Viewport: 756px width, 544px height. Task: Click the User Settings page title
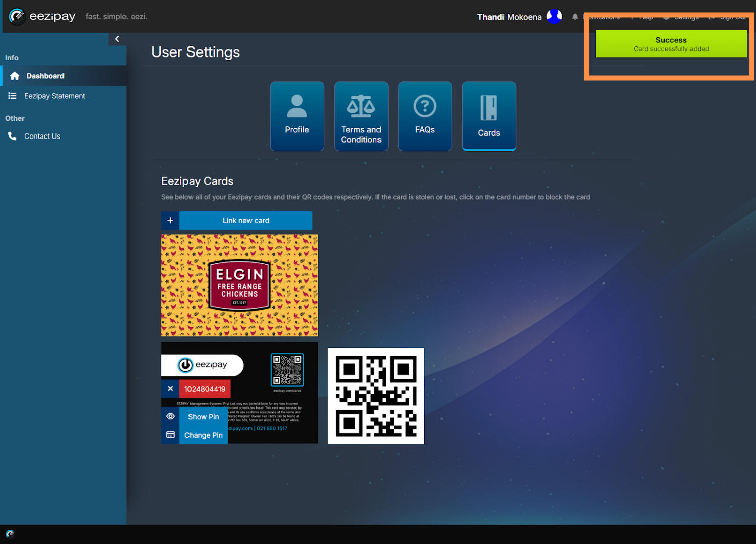tap(196, 52)
